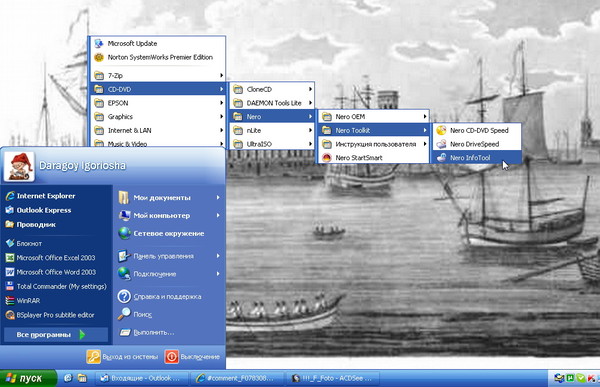Image resolution: width=600 pixels, height=387 pixels.
Task: Expand the DAEMON Tools Lite submenu
Action: (x=272, y=103)
